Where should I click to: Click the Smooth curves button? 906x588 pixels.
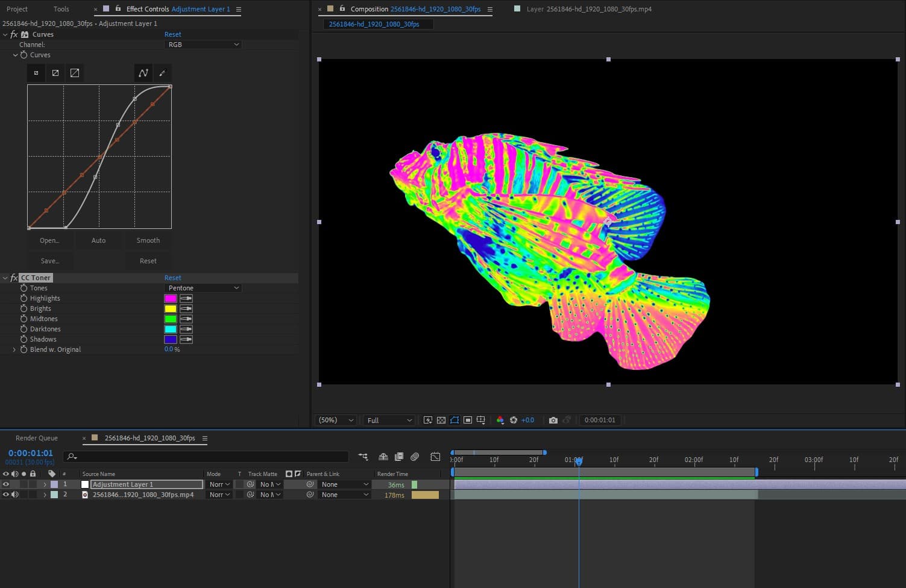click(148, 240)
